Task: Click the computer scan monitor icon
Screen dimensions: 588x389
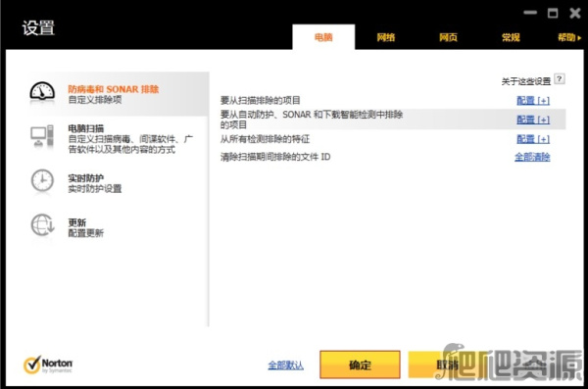Action: 42,136
